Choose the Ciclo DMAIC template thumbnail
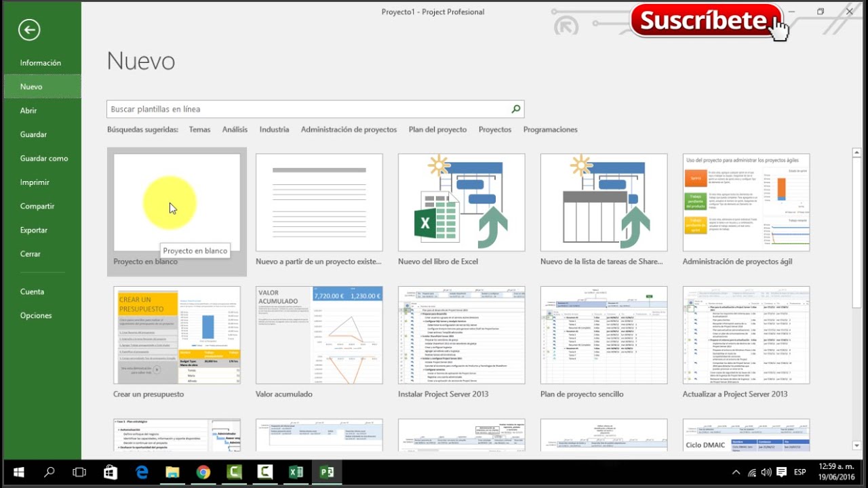Image resolution: width=868 pixels, height=488 pixels. [746, 435]
